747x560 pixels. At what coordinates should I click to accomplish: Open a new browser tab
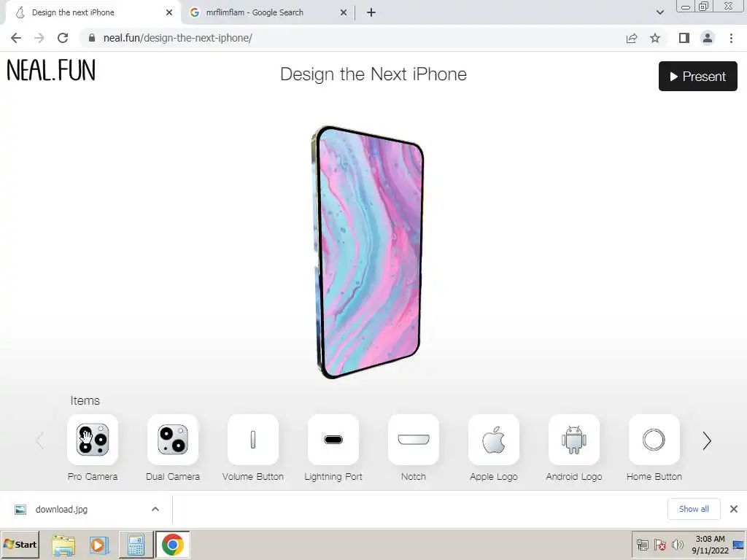pyautogui.click(x=371, y=12)
